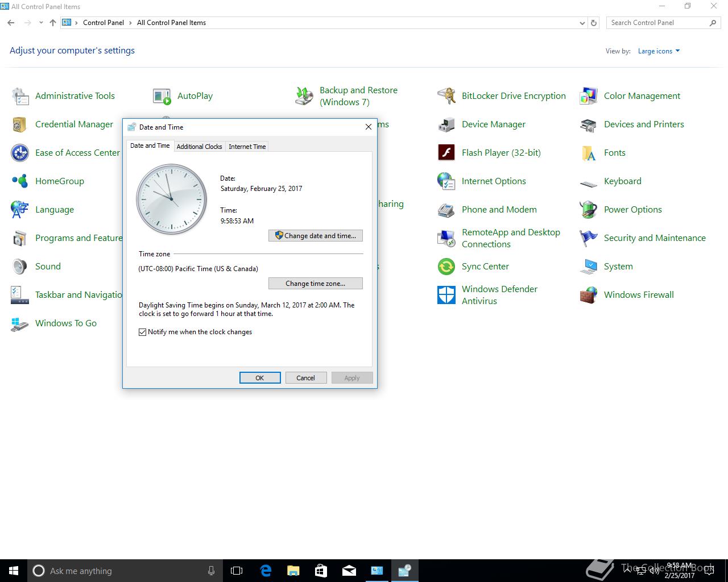
Task: Open Taskbar and Navigation icon
Action: tap(20, 295)
